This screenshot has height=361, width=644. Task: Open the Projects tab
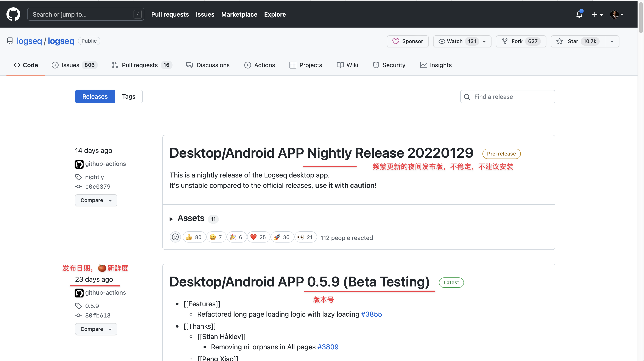305,65
